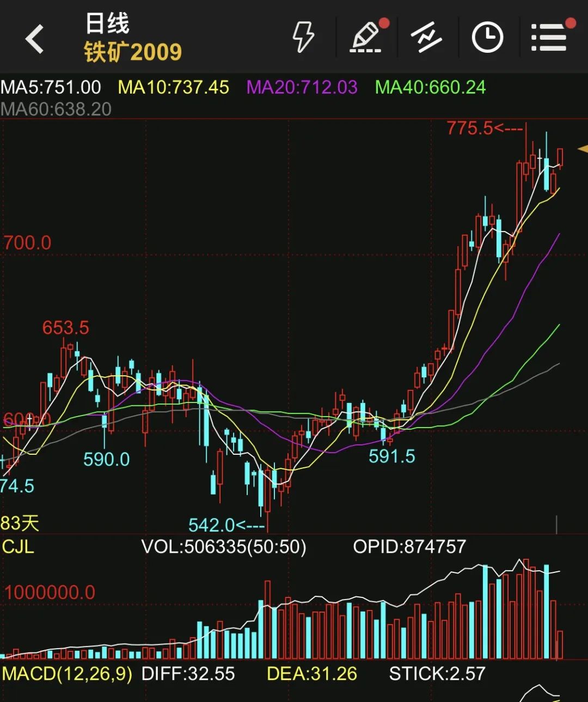
Task: Open the clock time period icon
Action: click(x=487, y=38)
